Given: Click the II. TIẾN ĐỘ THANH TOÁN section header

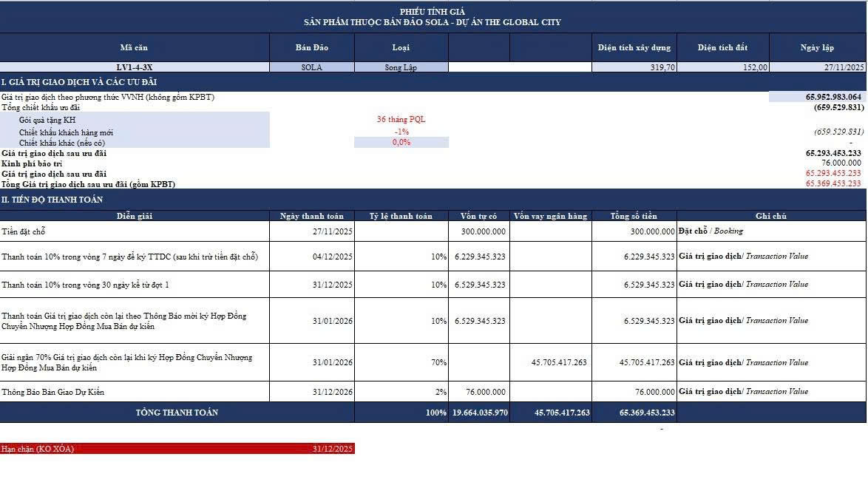Looking at the screenshot, I should pyautogui.click(x=52, y=200).
